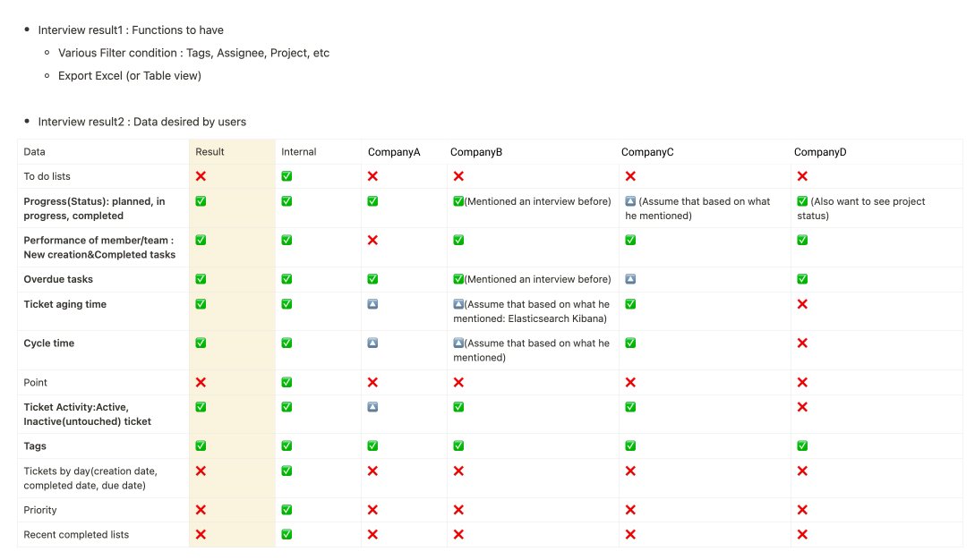Click the 'Interview result2' bullet text
Image resolution: width=975 pixels, height=560 pixels.
click(x=141, y=122)
